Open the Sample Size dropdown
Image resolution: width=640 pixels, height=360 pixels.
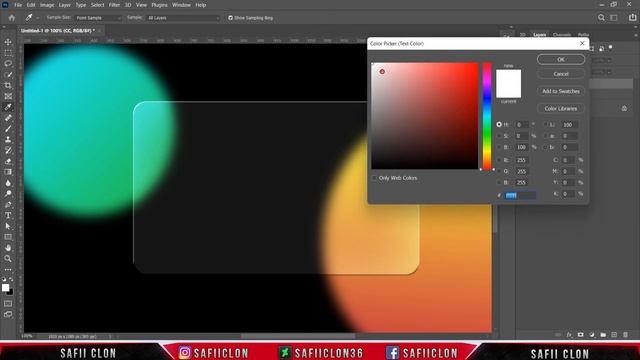pyautogui.click(x=98, y=18)
